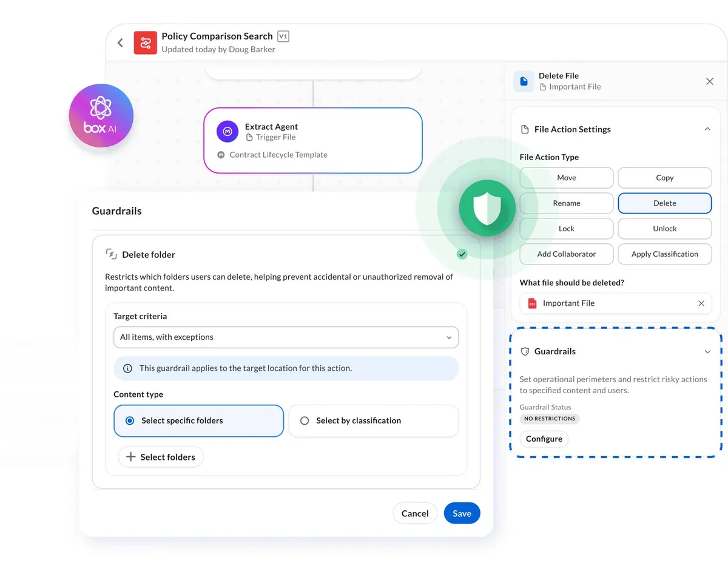Click the Trigger File document icon
728x580 pixels.
pyautogui.click(x=249, y=137)
